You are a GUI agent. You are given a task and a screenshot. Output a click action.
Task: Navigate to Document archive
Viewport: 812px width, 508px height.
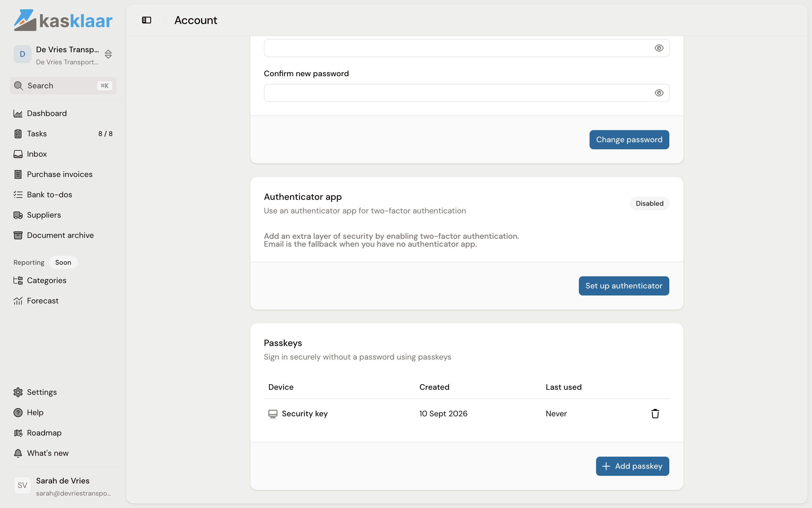63,235
